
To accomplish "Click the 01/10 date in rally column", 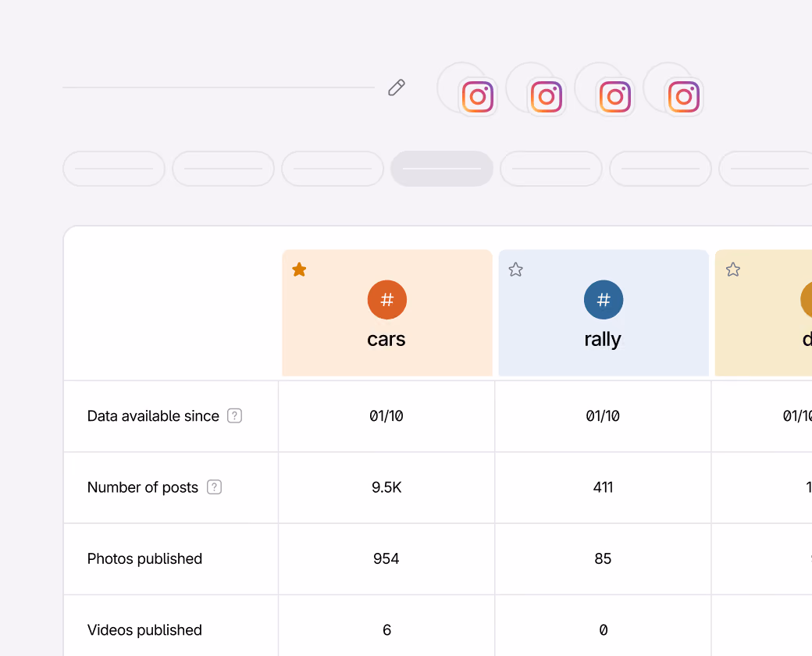I will click(x=603, y=416).
